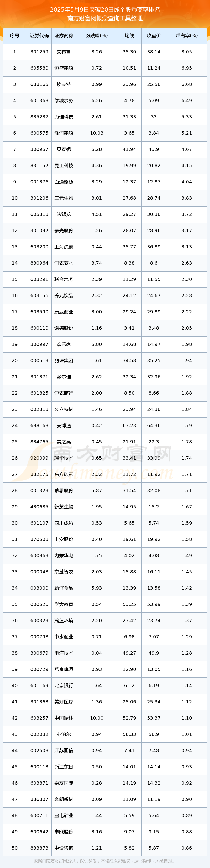Viewport: 210px width, 868px height.
Task: Click stock name 法狮龙
Action: (x=64, y=214)
